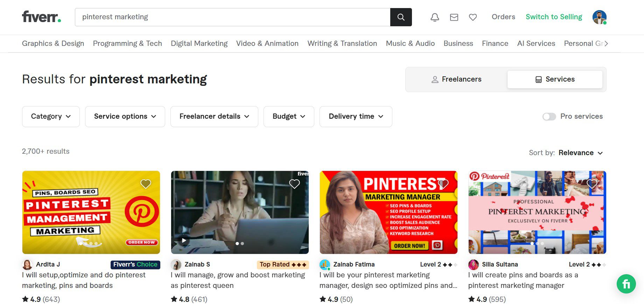Expand the Service options filter

coord(125,117)
